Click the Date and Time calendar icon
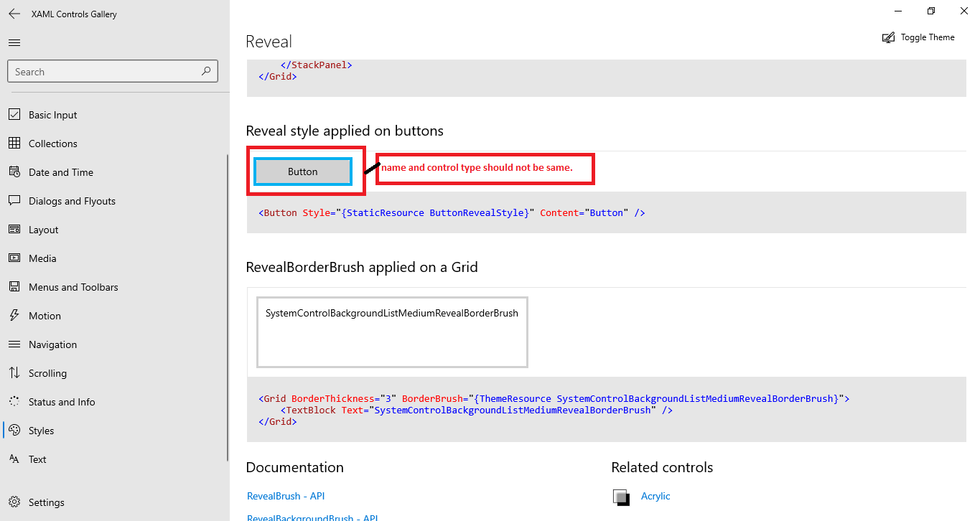980x521 pixels. click(14, 172)
